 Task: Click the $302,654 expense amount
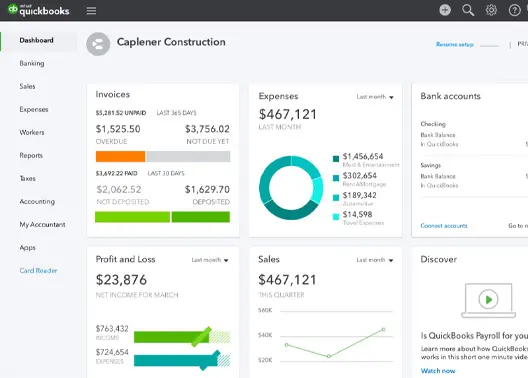click(x=360, y=176)
